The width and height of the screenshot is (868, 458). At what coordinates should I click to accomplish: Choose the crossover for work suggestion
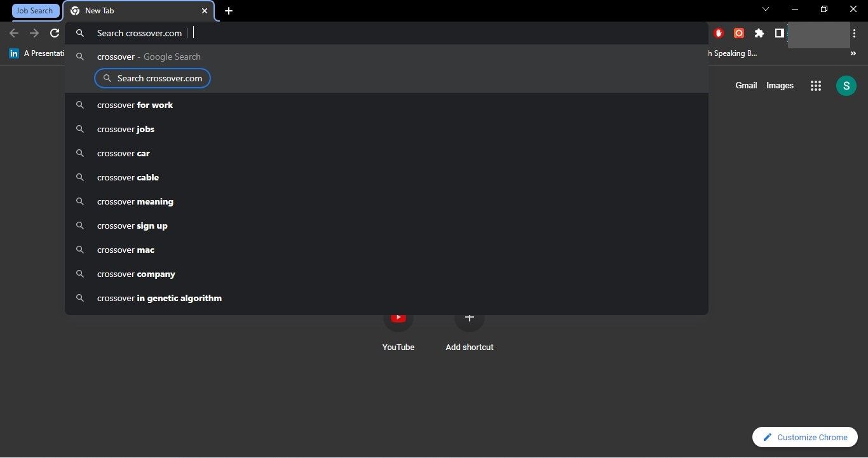pyautogui.click(x=386, y=105)
